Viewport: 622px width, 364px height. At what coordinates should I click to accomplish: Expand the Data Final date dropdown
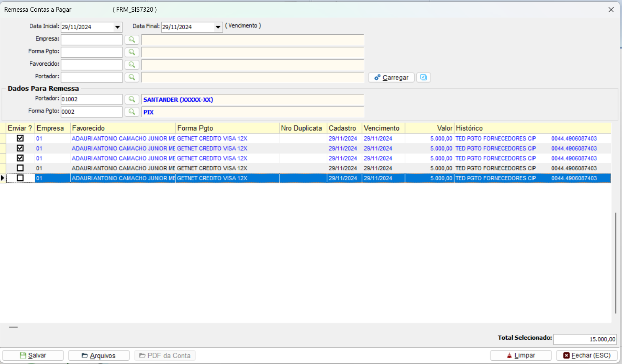[x=218, y=27]
